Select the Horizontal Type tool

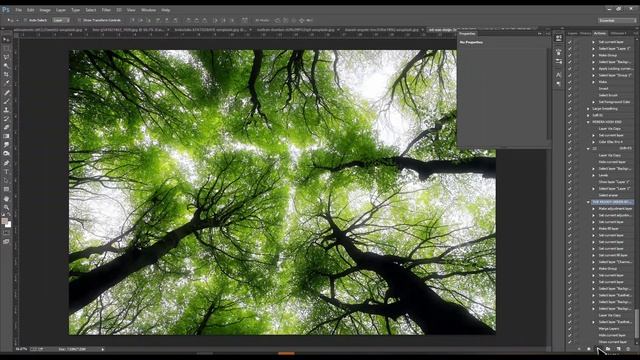coord(6,172)
